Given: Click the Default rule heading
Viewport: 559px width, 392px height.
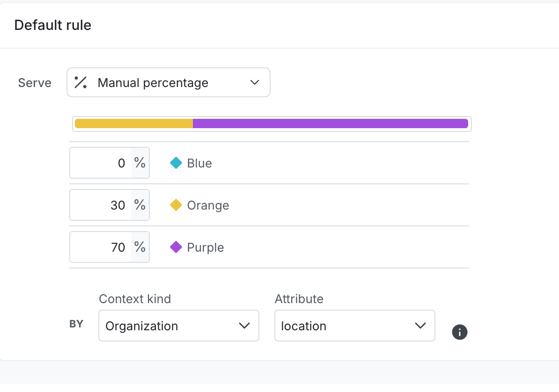Looking at the screenshot, I should (52, 25).
